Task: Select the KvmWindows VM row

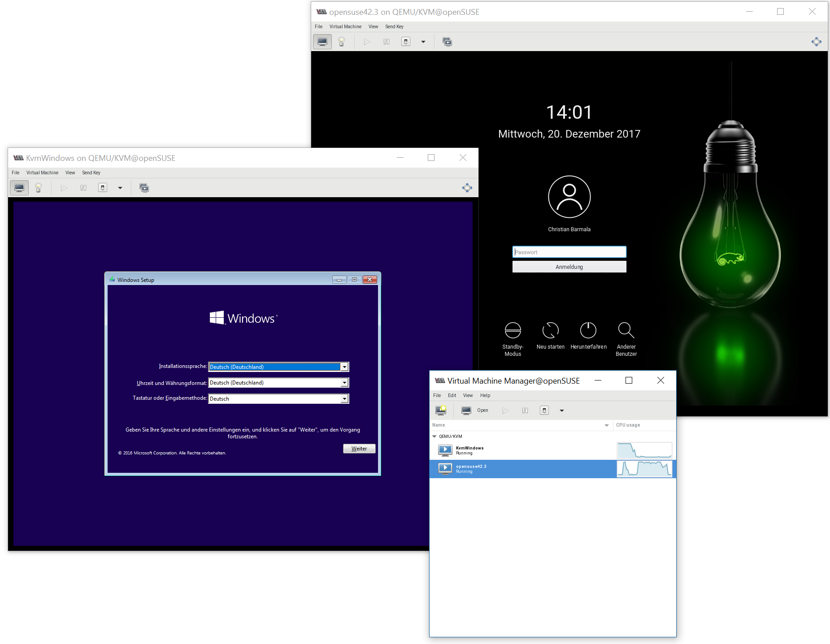Action: [553, 450]
